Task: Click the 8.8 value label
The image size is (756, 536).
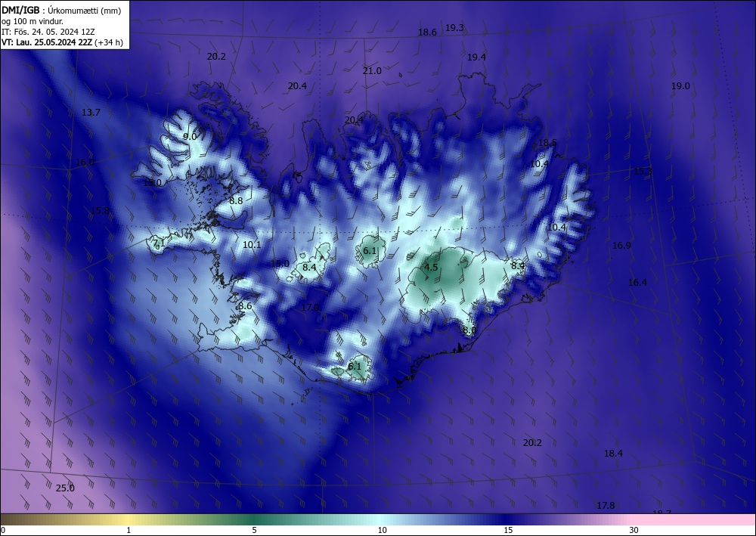Action: (236, 201)
